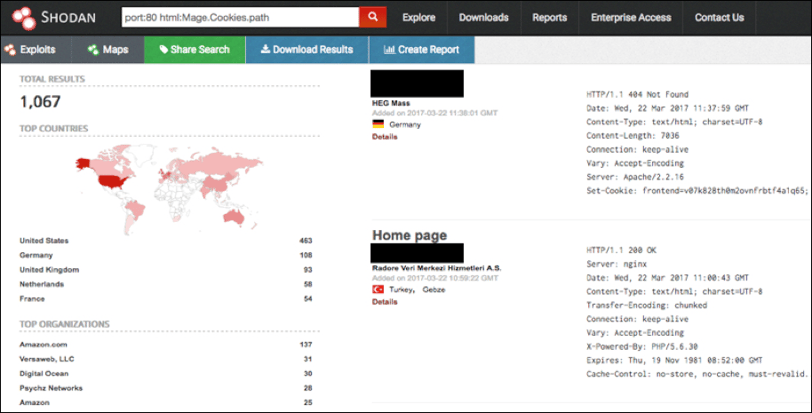This screenshot has width=812, height=413.
Task: Open the Reports menu item
Action: coord(550,17)
